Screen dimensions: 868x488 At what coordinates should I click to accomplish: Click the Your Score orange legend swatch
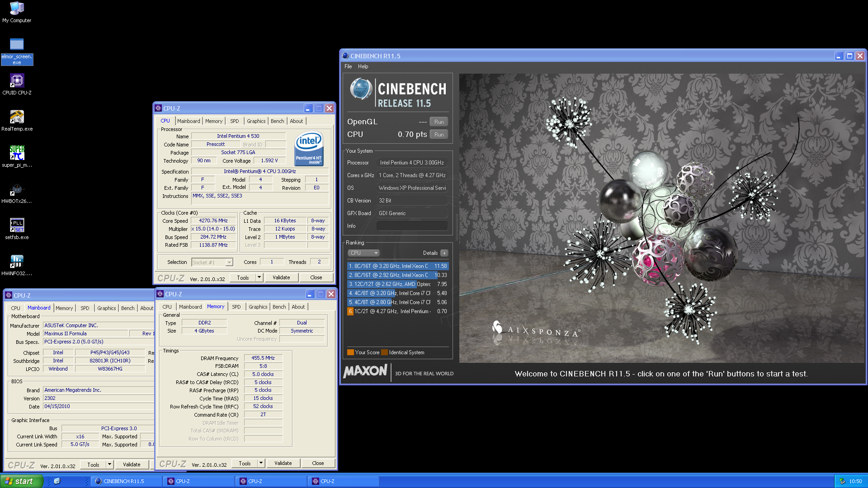coord(350,352)
